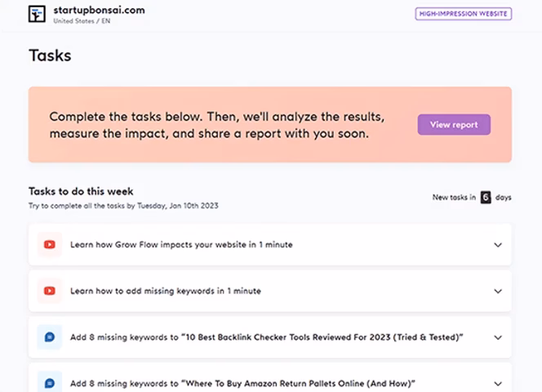542x392 pixels.
Task: Open the Learn how to add missing keywords title
Action: coord(166,291)
